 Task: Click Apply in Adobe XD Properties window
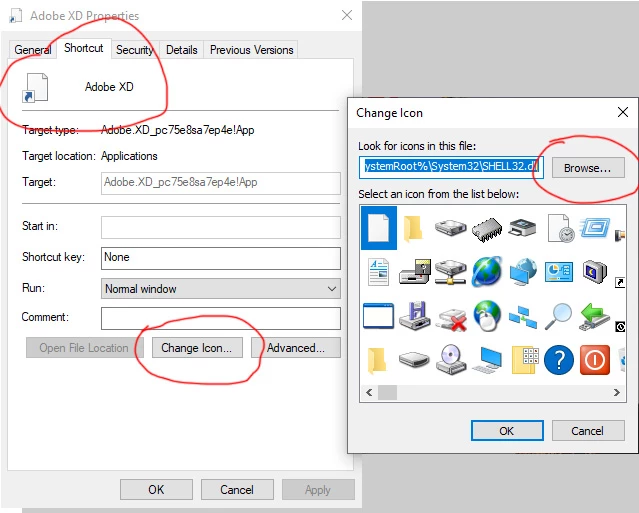(x=318, y=489)
